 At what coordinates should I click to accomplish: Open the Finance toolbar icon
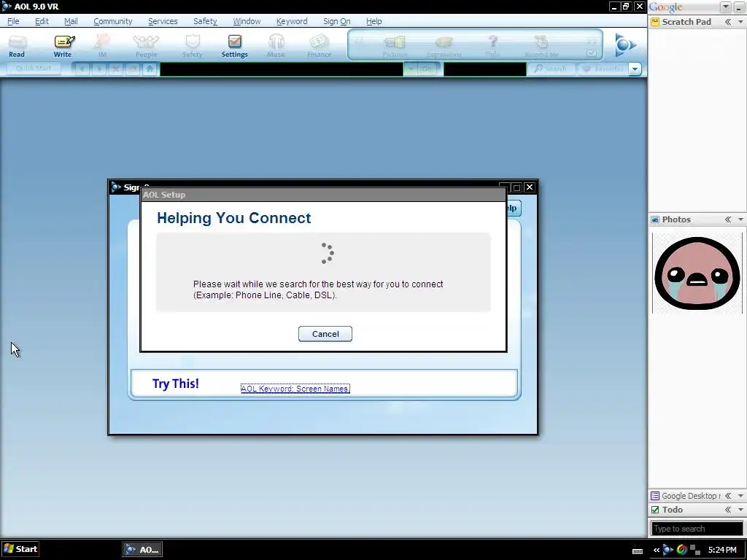(x=320, y=46)
